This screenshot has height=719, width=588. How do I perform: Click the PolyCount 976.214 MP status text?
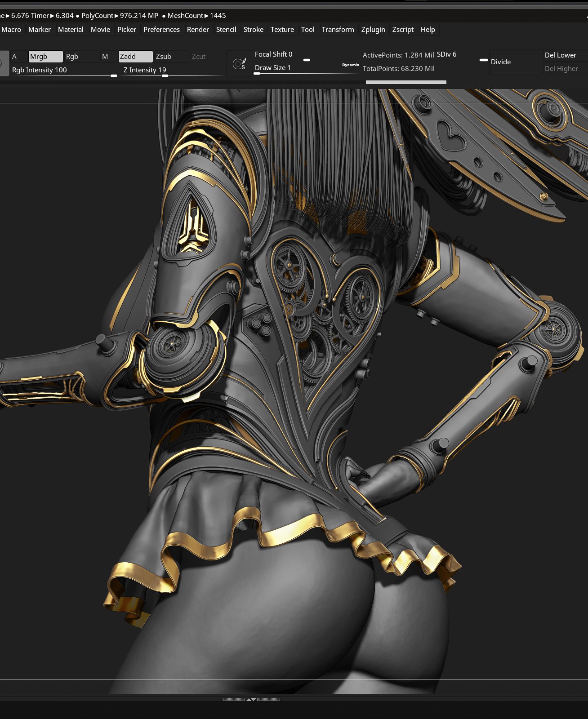[120, 16]
